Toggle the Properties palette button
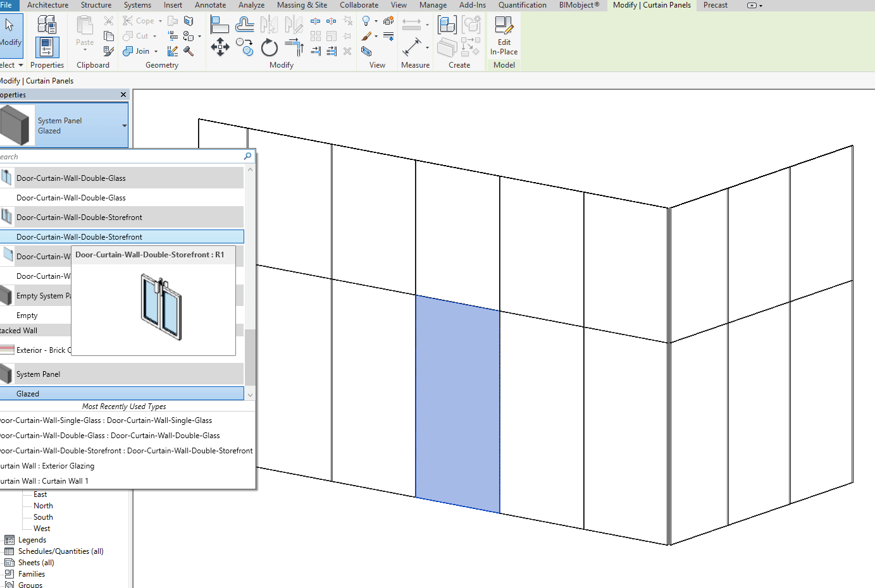The image size is (875, 588). [x=47, y=47]
